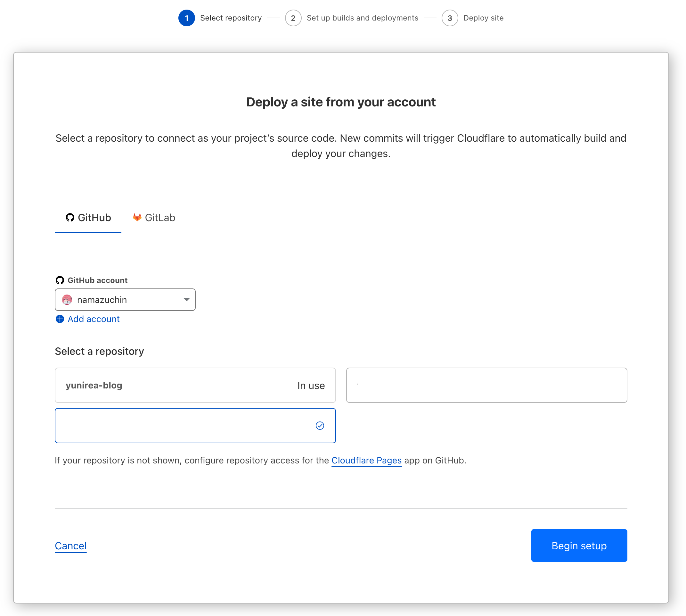Image resolution: width=686 pixels, height=616 pixels.
Task: Click the step 2 circle indicator
Action: 293,18
